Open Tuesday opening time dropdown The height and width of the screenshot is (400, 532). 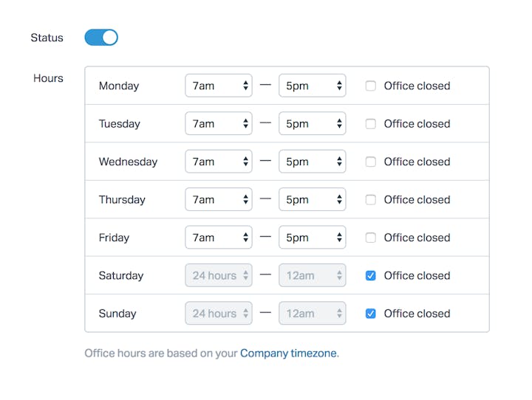[x=218, y=124]
